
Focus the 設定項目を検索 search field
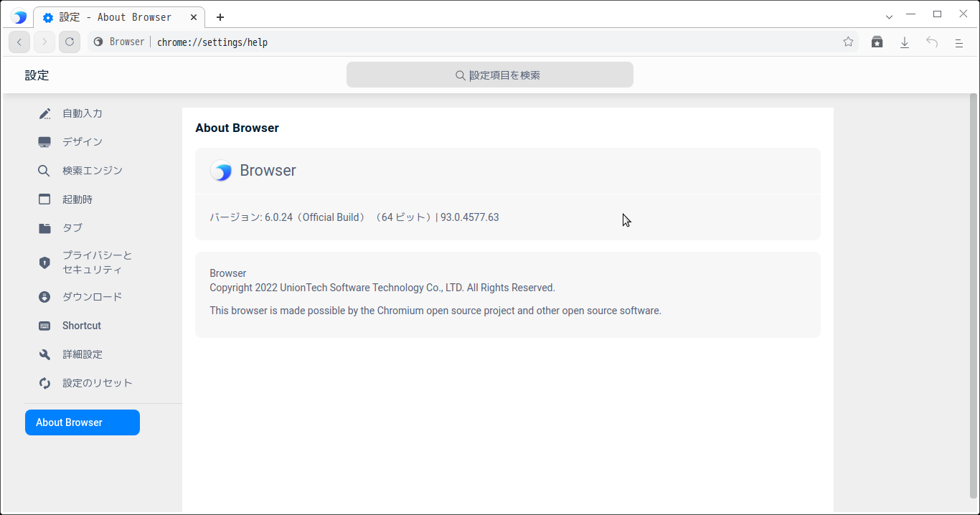click(490, 75)
